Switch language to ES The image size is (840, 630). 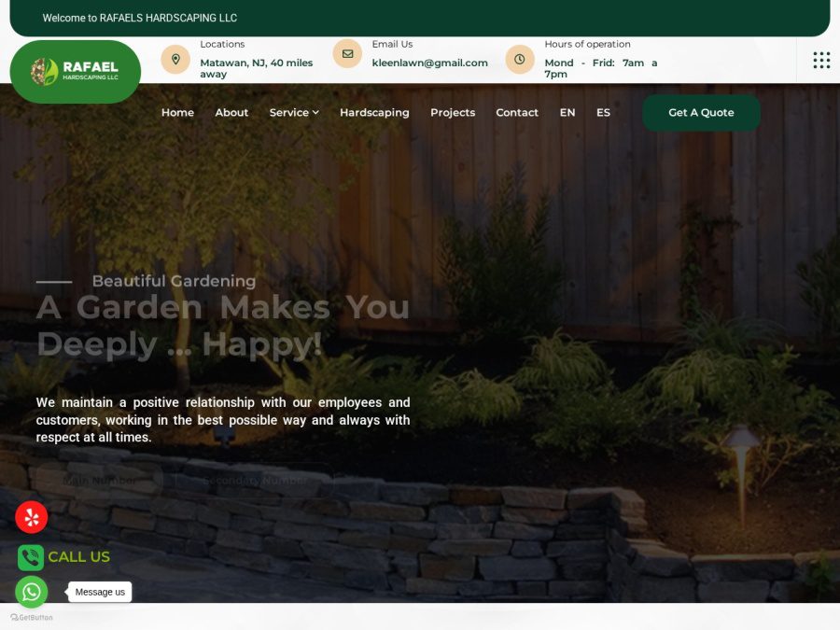coord(603,112)
